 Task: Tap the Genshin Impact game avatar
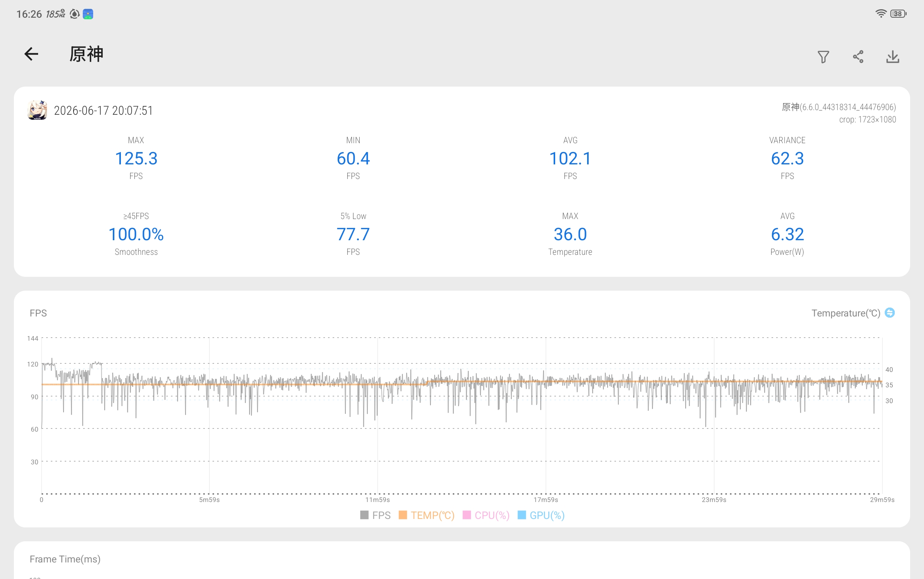(x=37, y=110)
